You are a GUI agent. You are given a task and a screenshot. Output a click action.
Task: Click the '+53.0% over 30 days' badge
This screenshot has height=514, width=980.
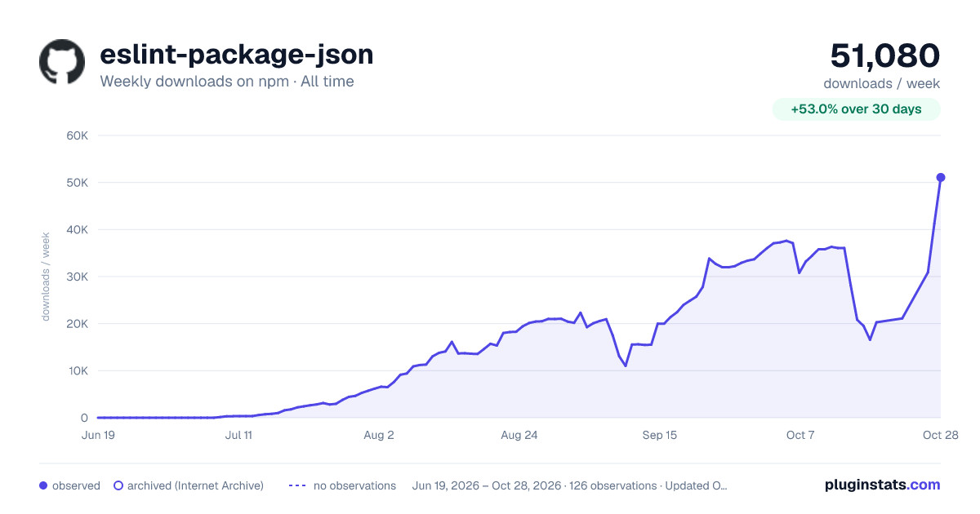click(x=857, y=109)
